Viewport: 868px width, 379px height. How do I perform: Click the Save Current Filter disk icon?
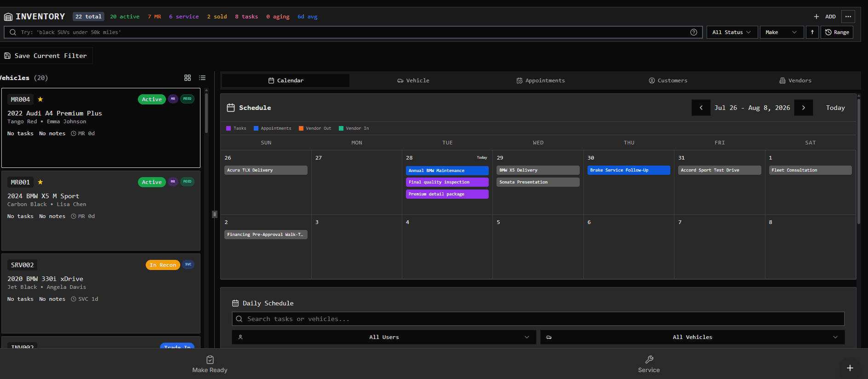(x=7, y=56)
